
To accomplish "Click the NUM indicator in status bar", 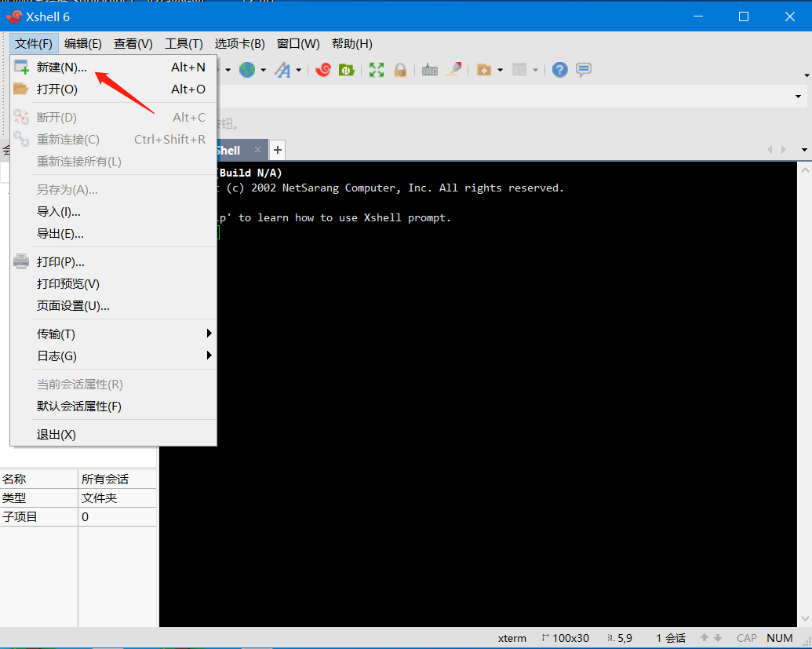I will pyautogui.click(x=780, y=638).
